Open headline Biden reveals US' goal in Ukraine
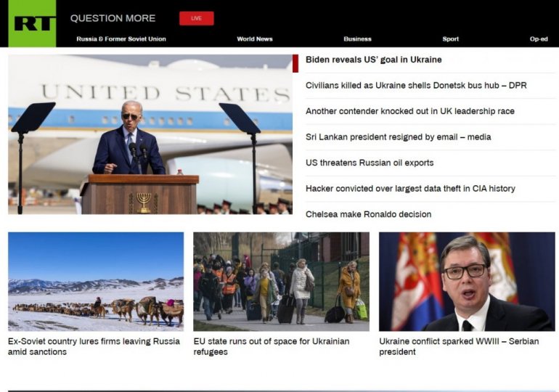This screenshot has width=559, height=392. pyautogui.click(x=373, y=60)
